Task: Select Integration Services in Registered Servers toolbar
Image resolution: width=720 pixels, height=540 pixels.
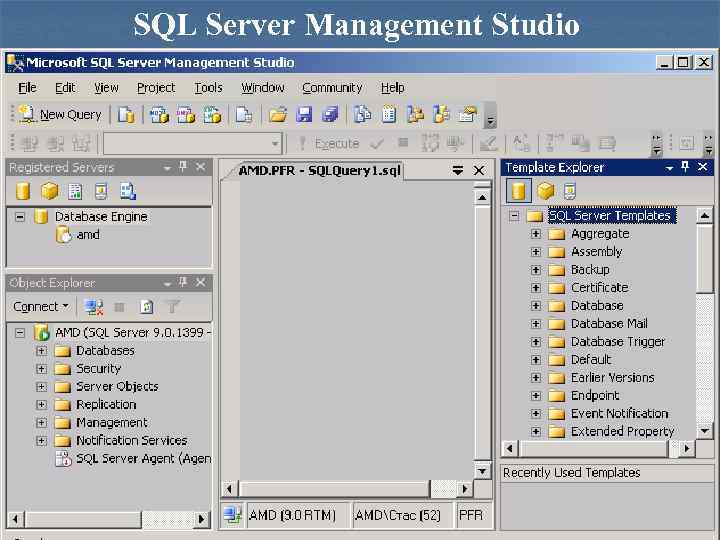Action: 128,191
